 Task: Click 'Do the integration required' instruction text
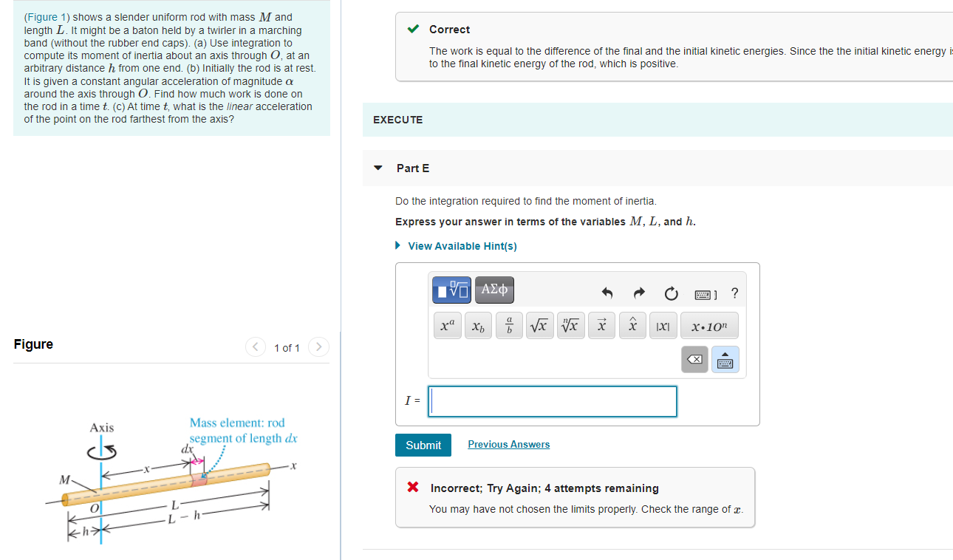pos(525,201)
